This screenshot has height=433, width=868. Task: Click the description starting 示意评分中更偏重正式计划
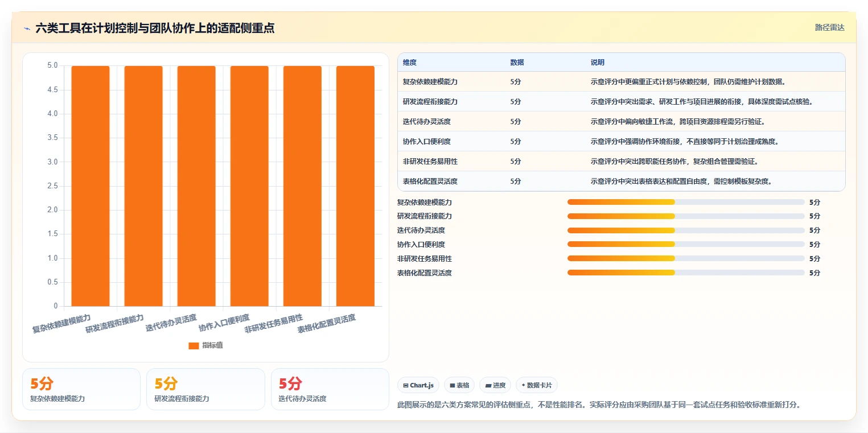point(688,82)
